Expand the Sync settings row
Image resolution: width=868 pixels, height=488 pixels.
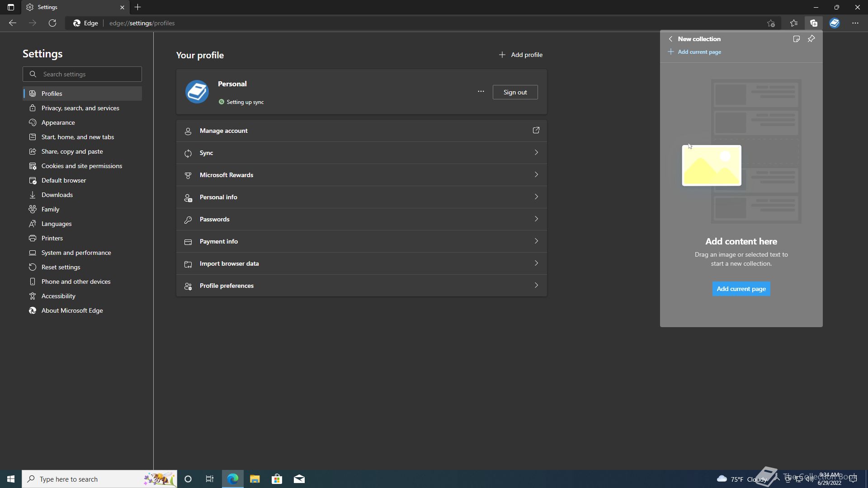coord(362,153)
